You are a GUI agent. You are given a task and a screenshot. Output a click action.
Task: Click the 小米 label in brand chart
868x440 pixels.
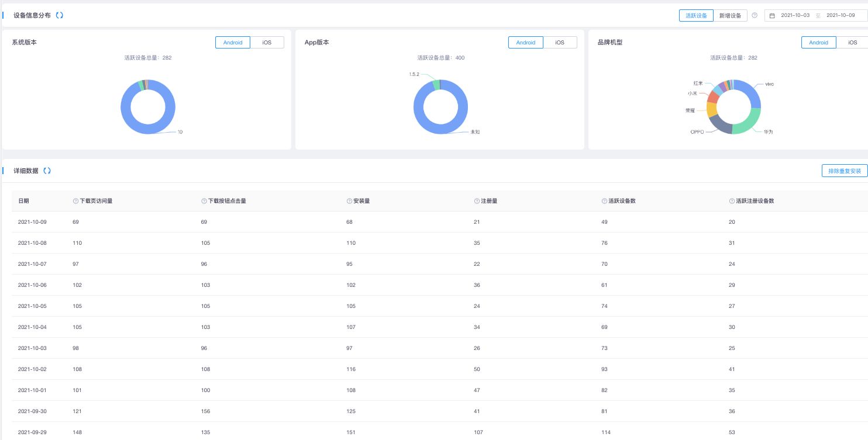[693, 93]
